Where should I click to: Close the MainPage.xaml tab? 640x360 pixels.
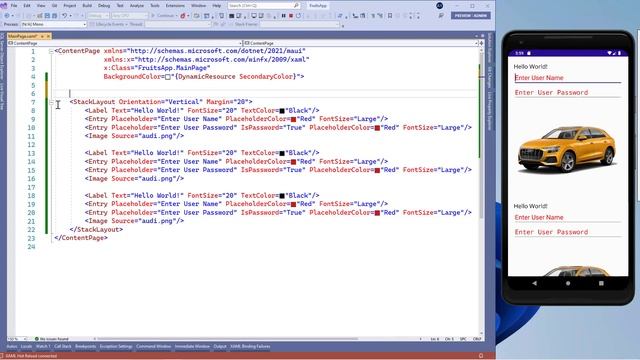48,36
